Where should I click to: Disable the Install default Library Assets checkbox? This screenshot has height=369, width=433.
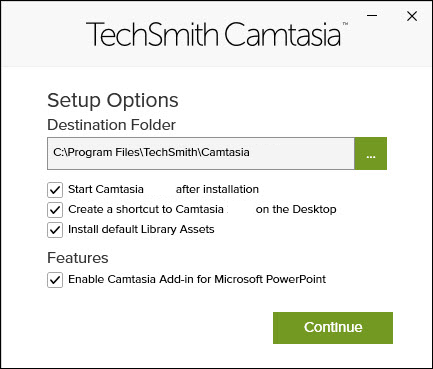pos(55,230)
